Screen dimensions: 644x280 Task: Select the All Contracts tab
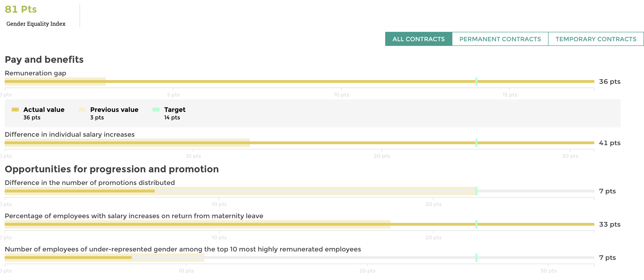(418, 39)
